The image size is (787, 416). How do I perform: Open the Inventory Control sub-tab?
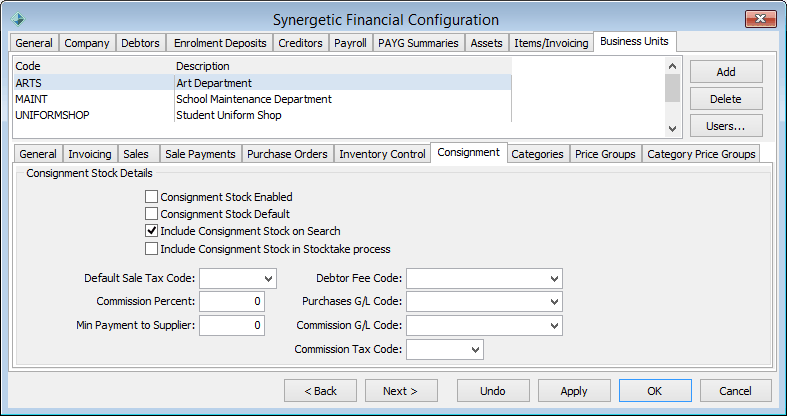coord(382,154)
